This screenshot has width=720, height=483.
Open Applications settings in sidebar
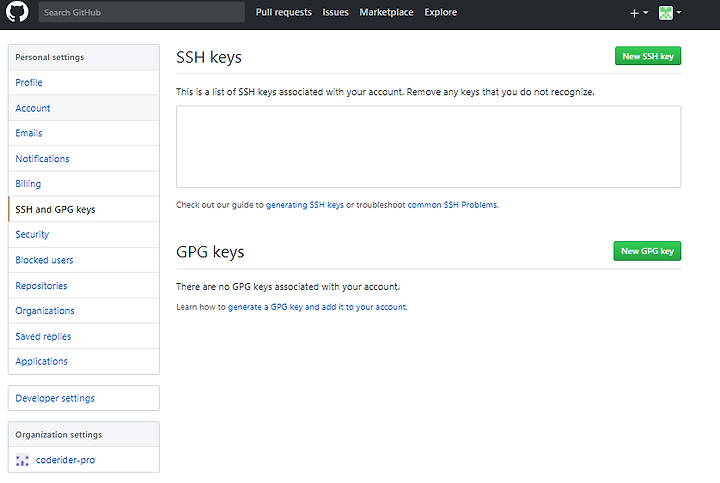(84, 362)
